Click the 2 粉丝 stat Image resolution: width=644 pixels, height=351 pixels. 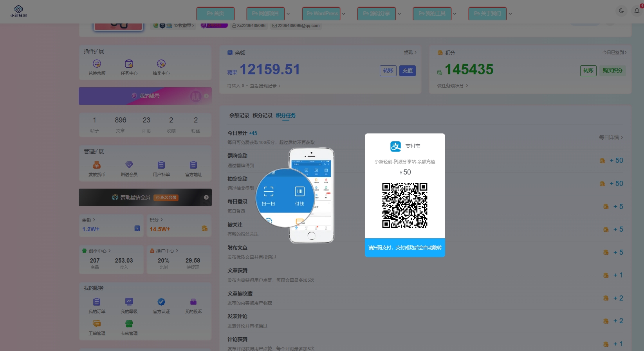tap(196, 125)
